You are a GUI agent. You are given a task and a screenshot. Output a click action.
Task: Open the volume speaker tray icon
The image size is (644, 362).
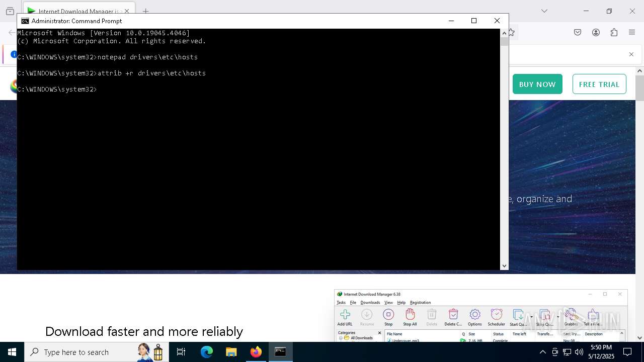point(579,352)
